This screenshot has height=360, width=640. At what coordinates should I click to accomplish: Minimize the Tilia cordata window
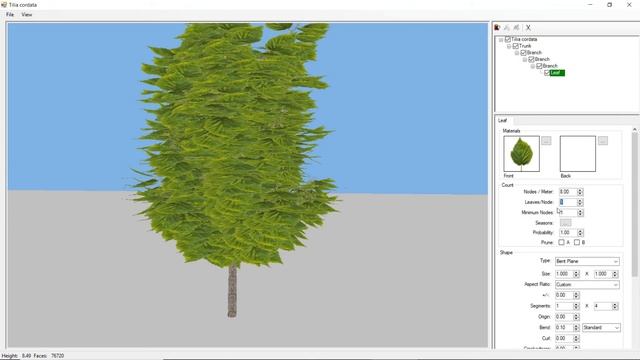click(x=590, y=4)
